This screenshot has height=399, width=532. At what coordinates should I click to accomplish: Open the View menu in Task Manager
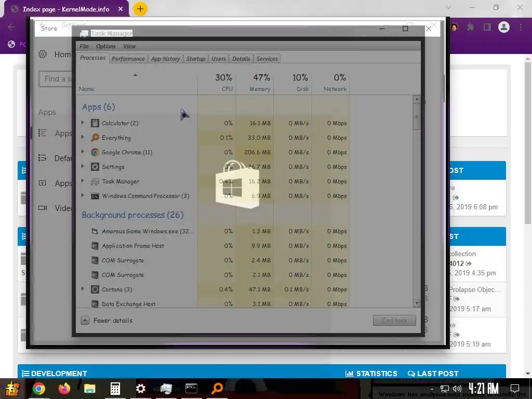click(x=129, y=46)
